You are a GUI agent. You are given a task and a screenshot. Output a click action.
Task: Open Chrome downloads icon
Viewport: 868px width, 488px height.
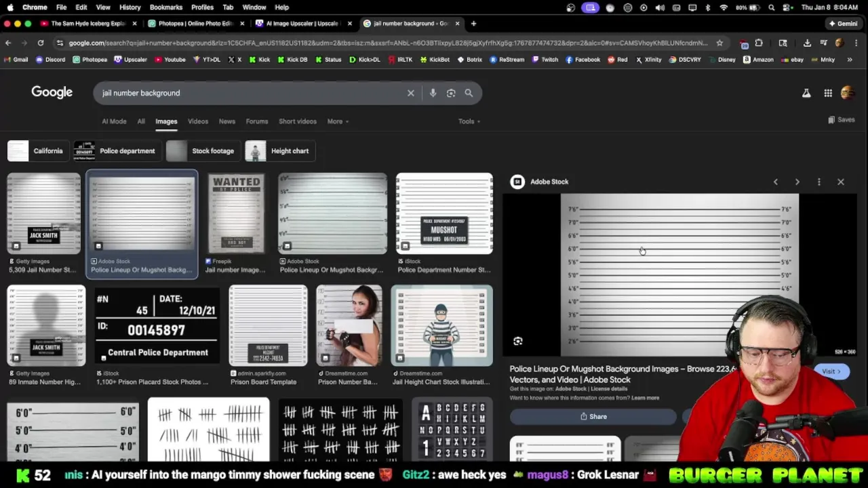pos(807,43)
